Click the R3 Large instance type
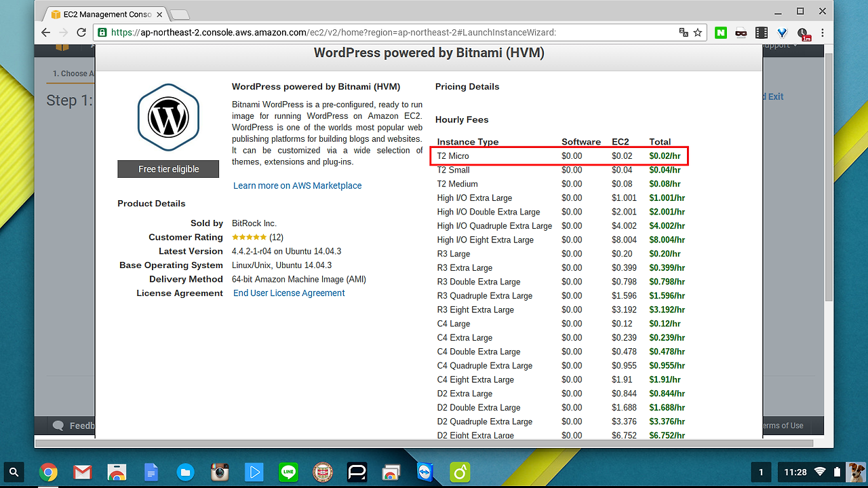 coord(454,254)
